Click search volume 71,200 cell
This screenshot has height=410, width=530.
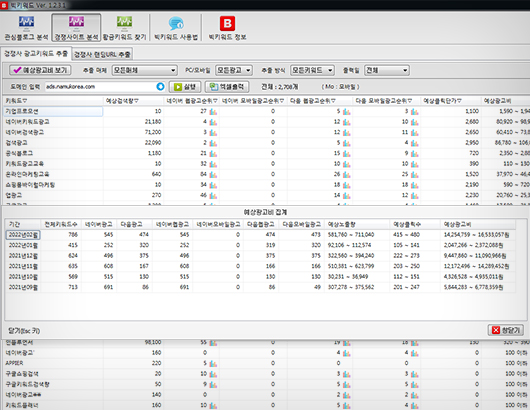(x=133, y=132)
